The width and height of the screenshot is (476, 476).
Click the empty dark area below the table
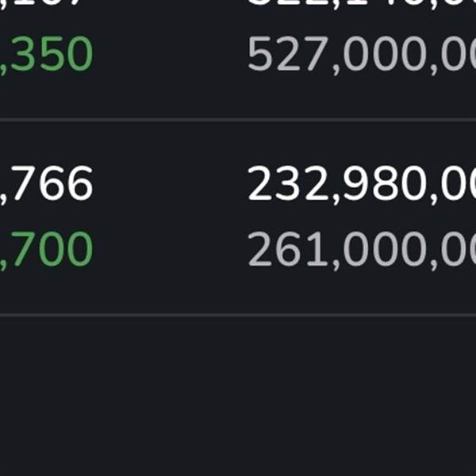coord(238,397)
